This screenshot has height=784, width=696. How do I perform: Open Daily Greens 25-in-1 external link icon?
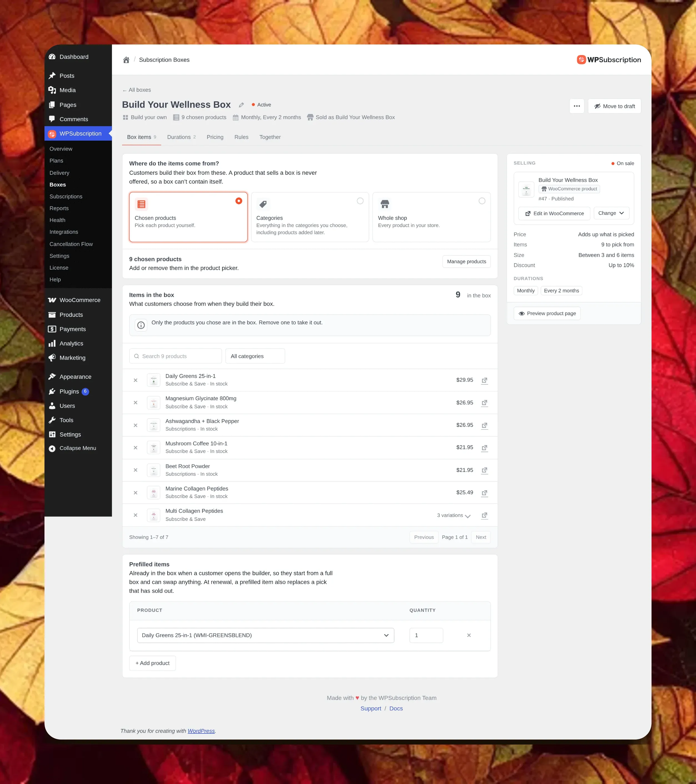coord(484,380)
